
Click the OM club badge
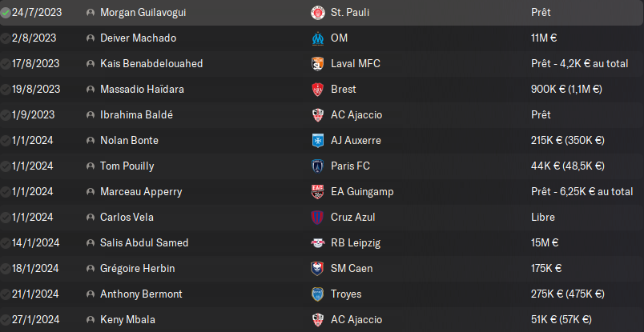tap(317, 38)
